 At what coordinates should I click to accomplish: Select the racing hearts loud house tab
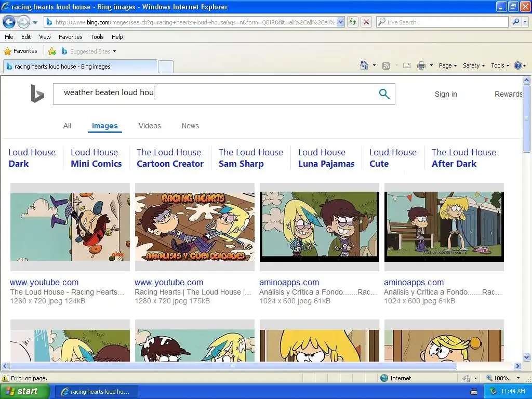click(81, 66)
